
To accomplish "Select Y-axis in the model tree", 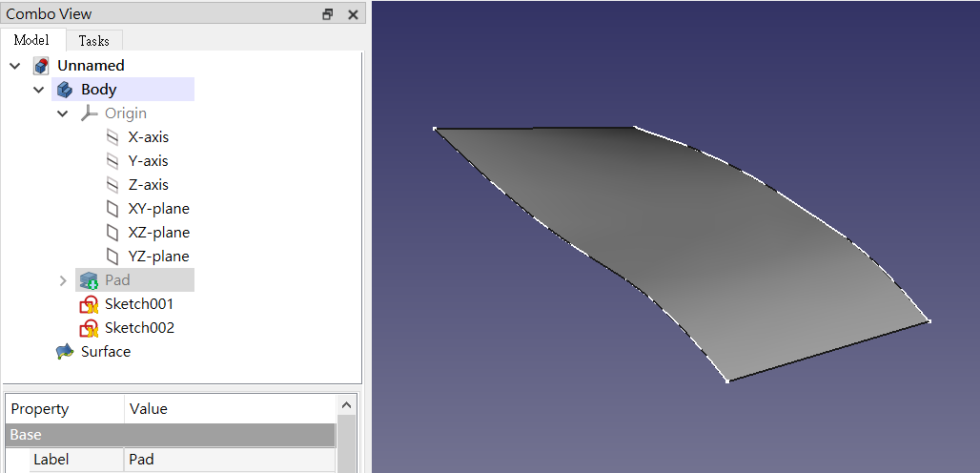I will (x=148, y=161).
